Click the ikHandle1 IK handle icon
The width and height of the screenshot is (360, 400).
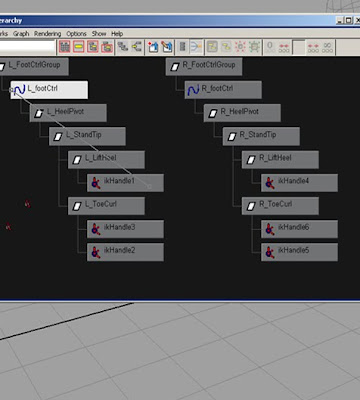point(96,183)
